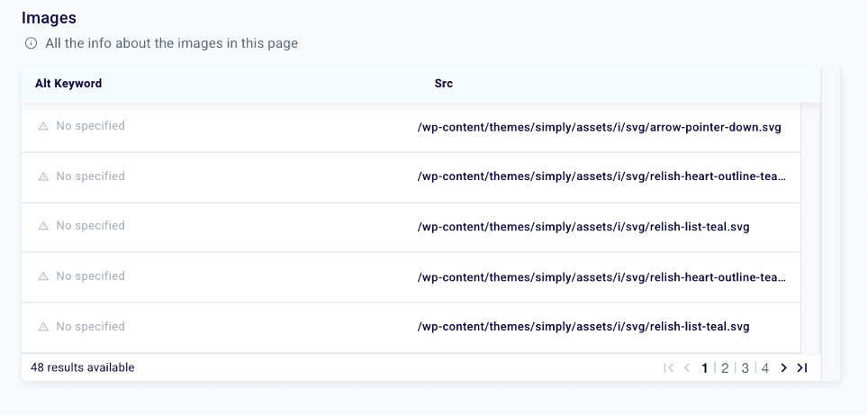Viewport: 868px width, 416px height.
Task: Sort by the Alt Keyword column header
Action: 68,84
